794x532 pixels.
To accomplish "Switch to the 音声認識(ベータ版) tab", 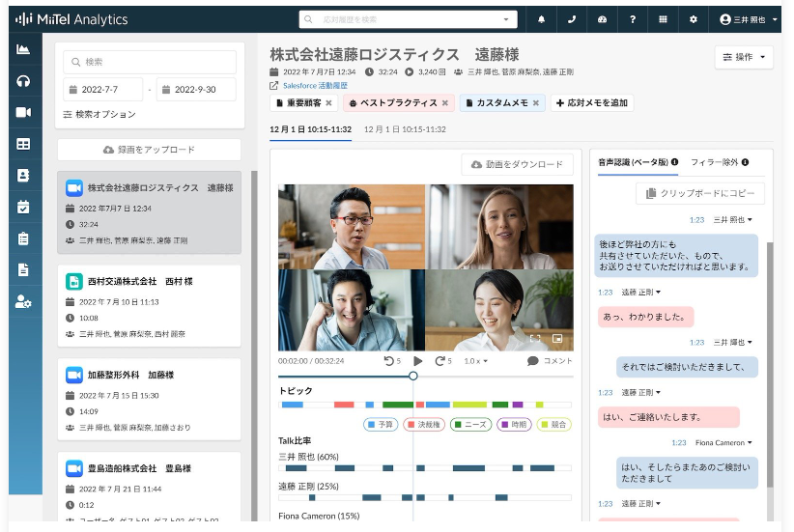I will [x=638, y=162].
